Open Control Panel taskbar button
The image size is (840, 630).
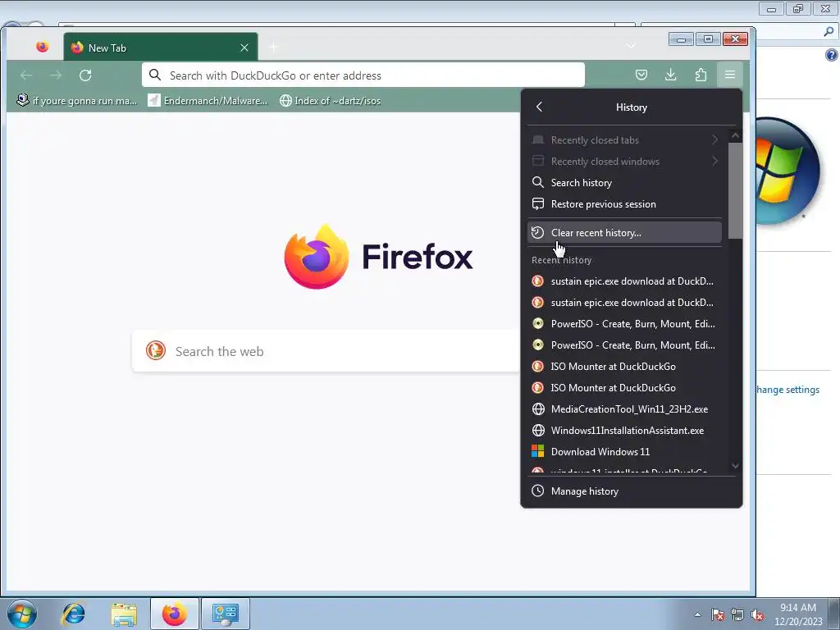225,614
